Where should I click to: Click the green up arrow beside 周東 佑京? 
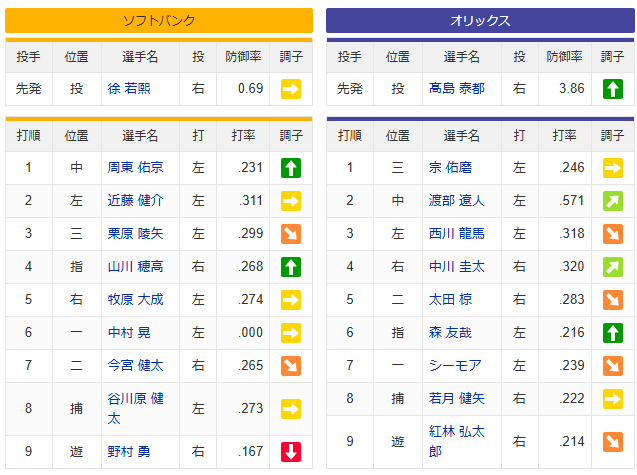tap(291, 168)
